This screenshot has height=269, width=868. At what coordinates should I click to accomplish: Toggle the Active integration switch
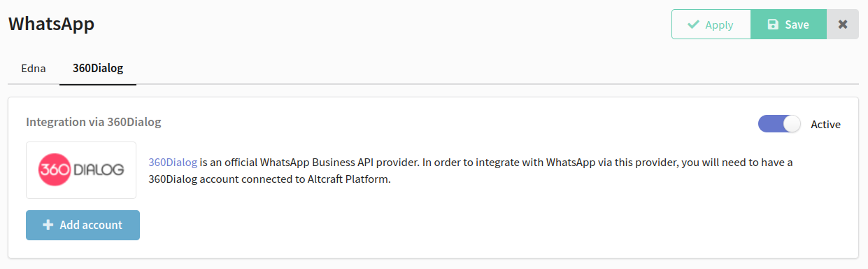coord(779,124)
